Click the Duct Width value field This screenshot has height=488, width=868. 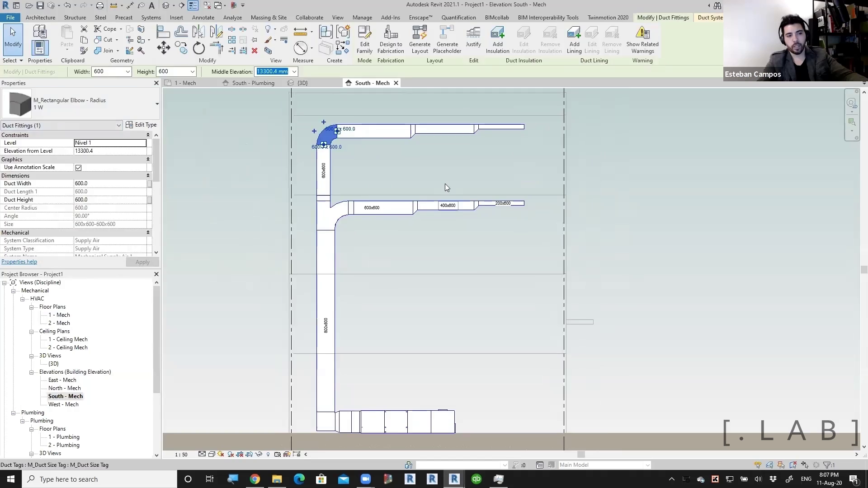(110, 183)
